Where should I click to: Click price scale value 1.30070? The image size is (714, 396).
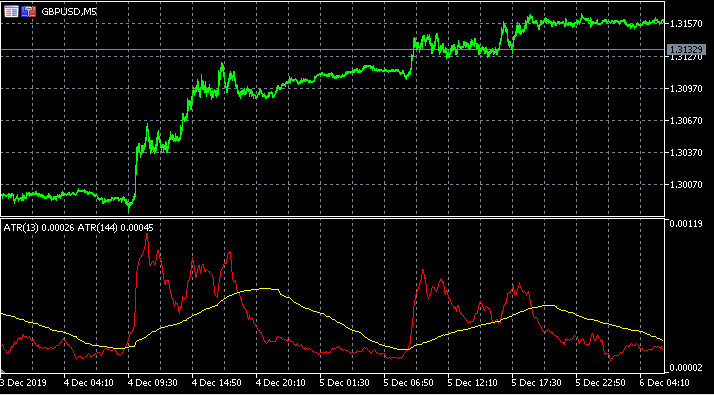tap(686, 185)
